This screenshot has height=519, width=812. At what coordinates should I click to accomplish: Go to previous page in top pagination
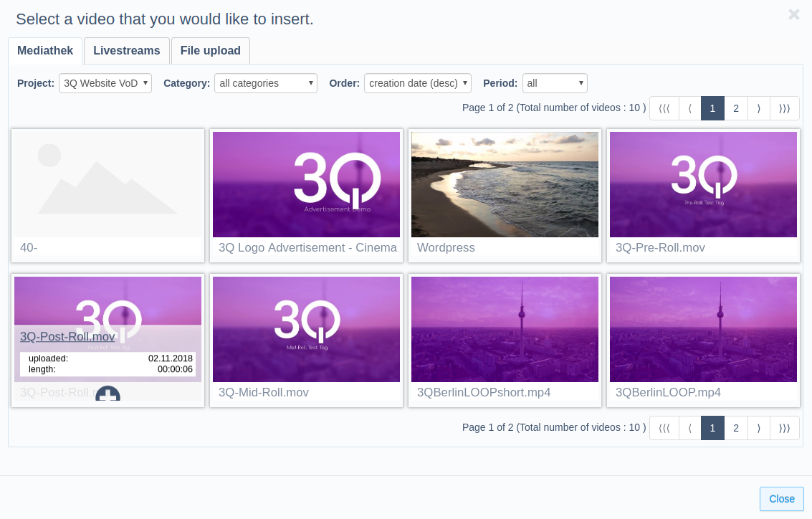pos(689,108)
